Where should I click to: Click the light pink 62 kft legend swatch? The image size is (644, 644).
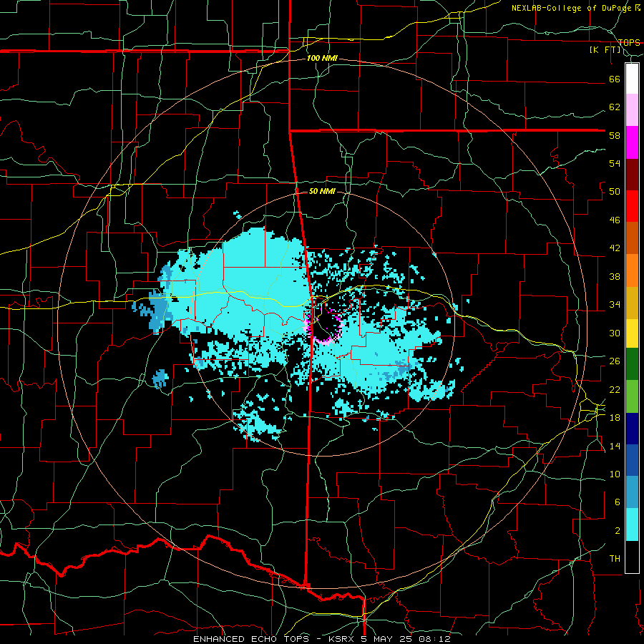pos(632,110)
